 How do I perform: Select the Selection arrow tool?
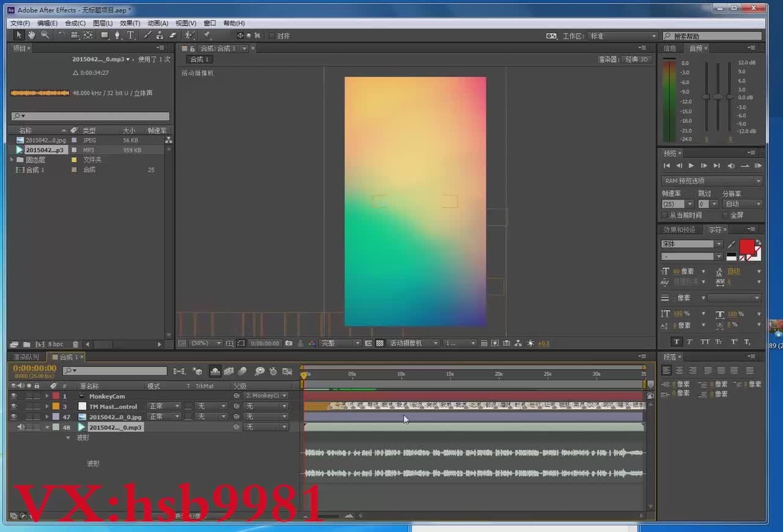(18, 35)
